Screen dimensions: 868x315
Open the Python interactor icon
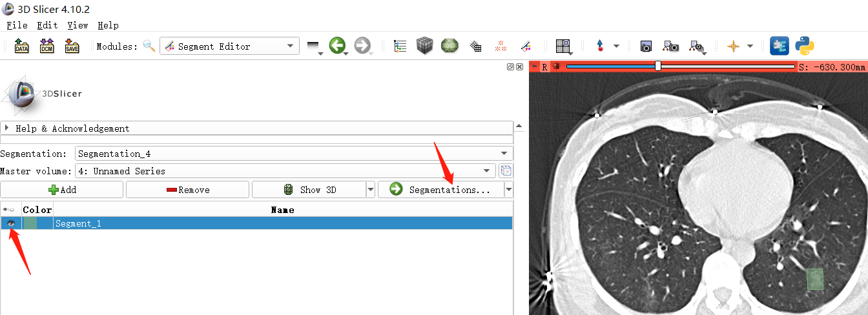pos(804,46)
